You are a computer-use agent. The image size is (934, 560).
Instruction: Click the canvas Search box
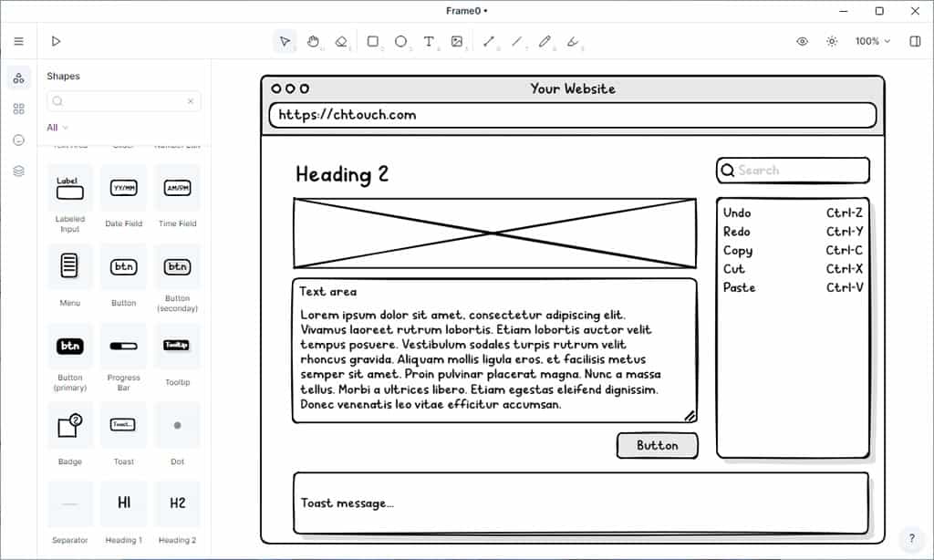[793, 171]
